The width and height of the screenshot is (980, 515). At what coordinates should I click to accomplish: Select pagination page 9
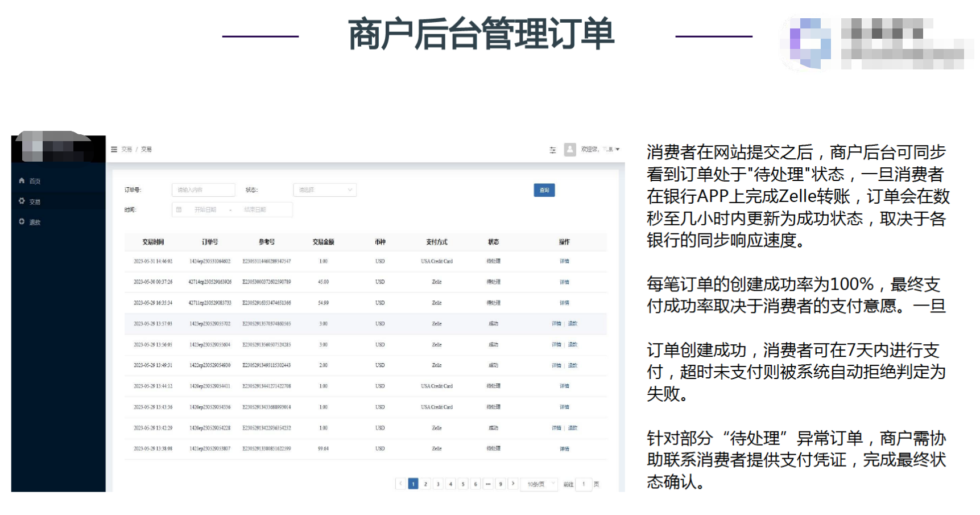tap(501, 484)
